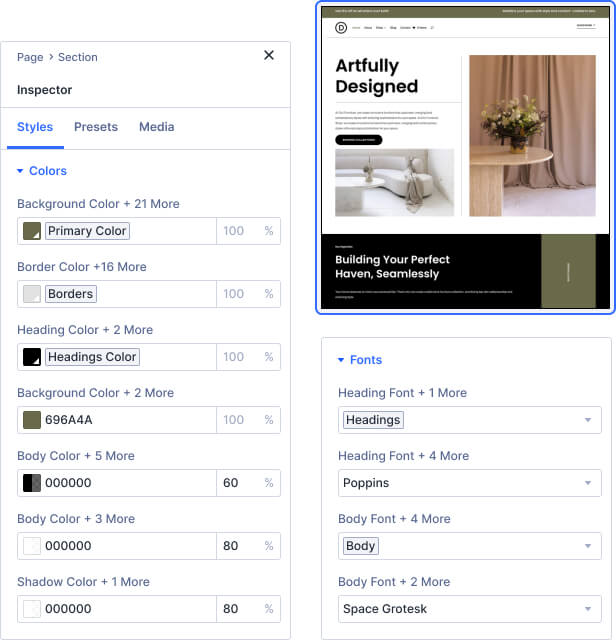Click the Borders color swatch
Image resolution: width=616 pixels, height=640 pixels.
click(x=32, y=294)
